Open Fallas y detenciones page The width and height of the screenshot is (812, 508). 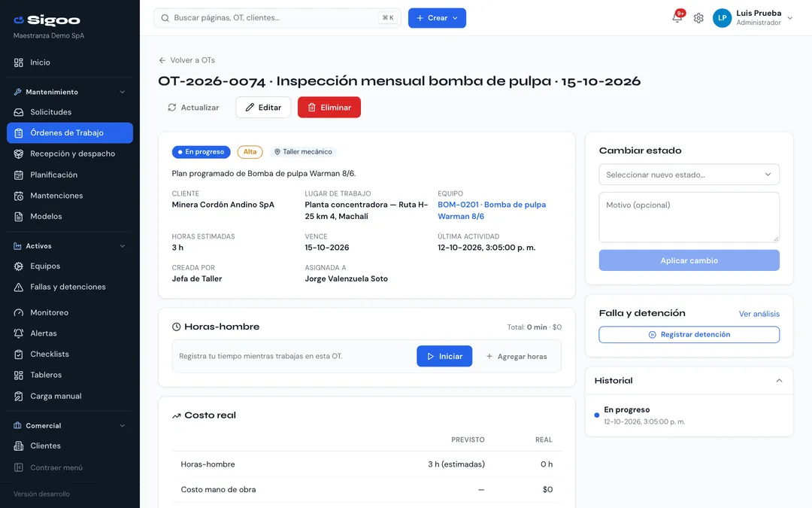70,287
